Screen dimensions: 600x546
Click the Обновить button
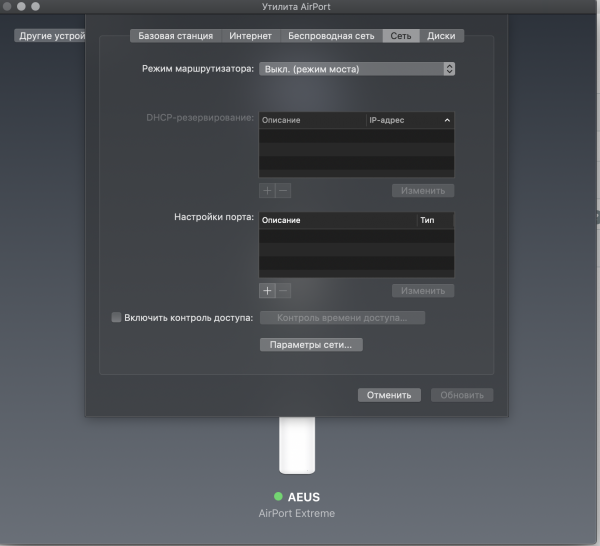point(462,395)
